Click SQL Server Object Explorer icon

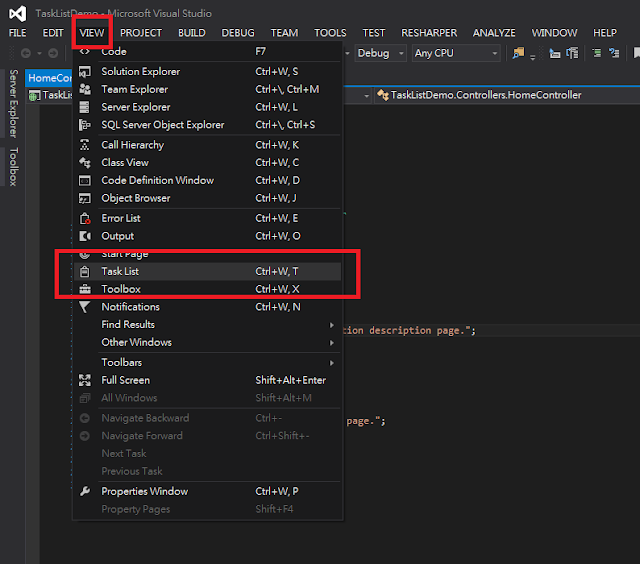tap(84, 125)
